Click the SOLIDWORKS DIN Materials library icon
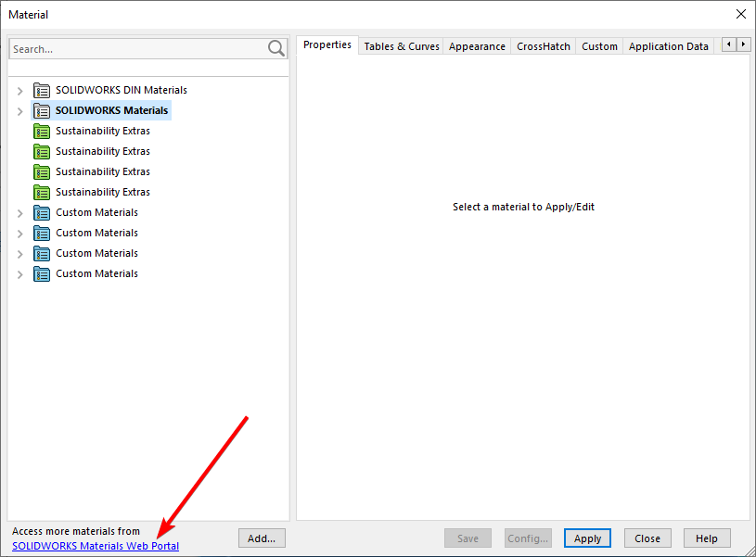756x557 pixels. point(42,90)
